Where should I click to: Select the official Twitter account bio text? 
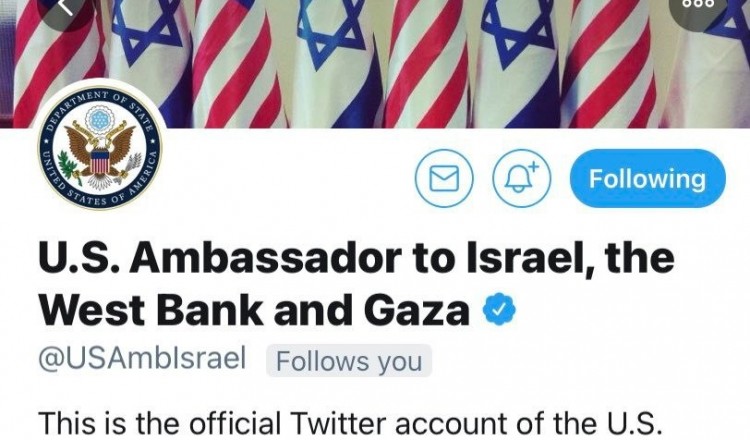point(350,424)
